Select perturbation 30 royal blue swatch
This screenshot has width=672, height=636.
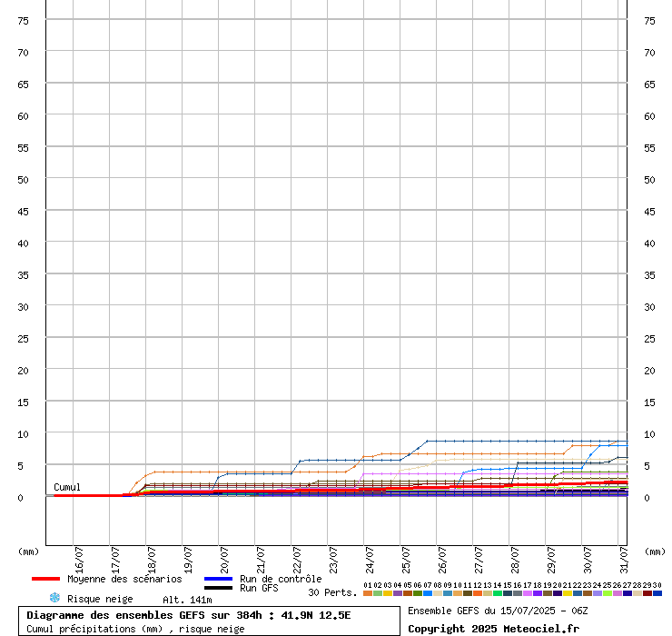coord(657,593)
